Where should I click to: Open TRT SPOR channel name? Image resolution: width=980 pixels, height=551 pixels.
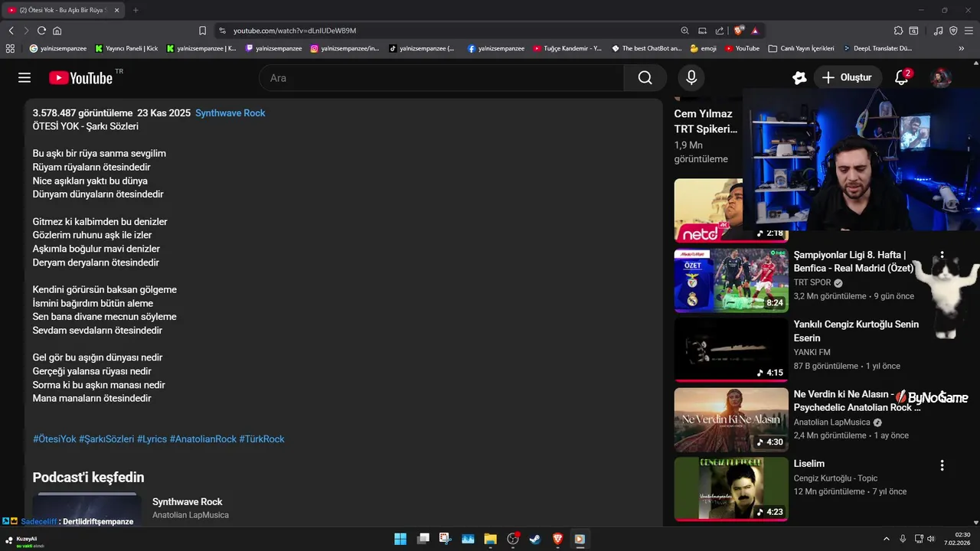pyautogui.click(x=812, y=282)
